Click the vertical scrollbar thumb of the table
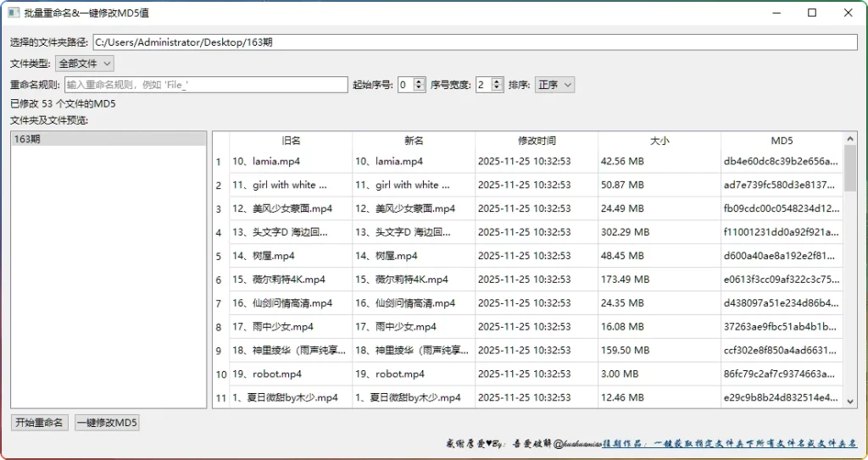 tap(850, 169)
